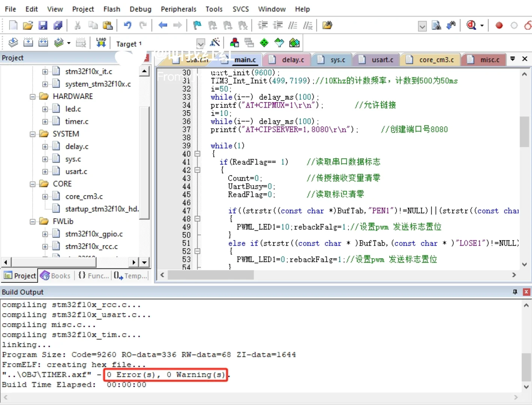Expand the FWLib folder
This screenshot has width=532, height=405.
[32, 221]
